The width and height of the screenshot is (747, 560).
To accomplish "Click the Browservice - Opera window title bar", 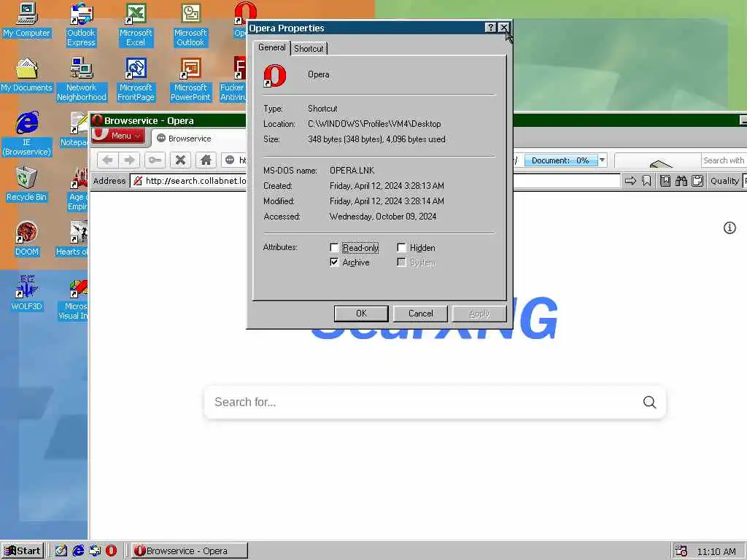I will coord(168,120).
